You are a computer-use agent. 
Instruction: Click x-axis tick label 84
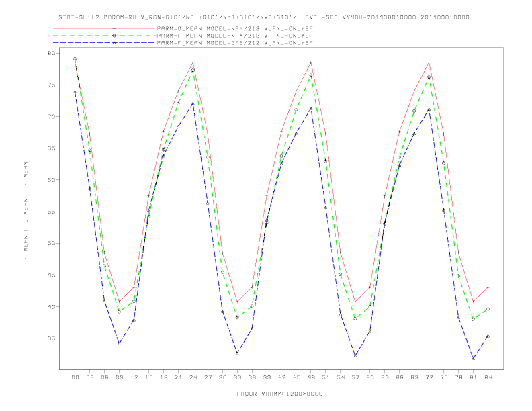[x=488, y=377]
